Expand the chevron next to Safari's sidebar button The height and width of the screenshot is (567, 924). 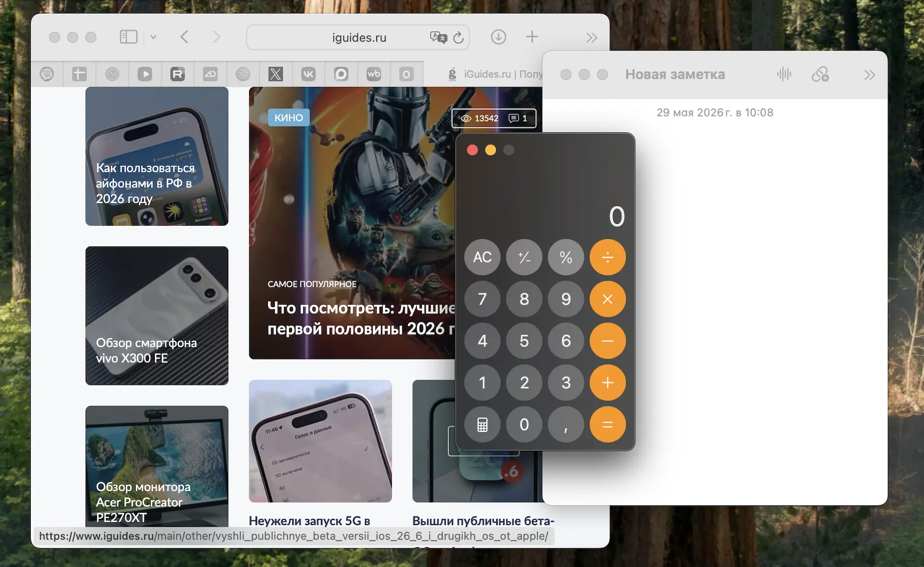tap(153, 37)
